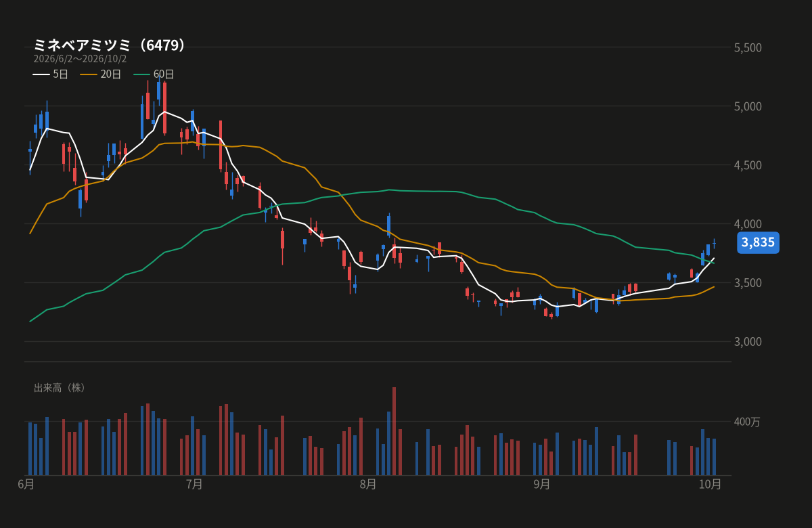Click the 400万 volume axis label
This screenshot has width=812, height=528.
pyautogui.click(x=747, y=422)
